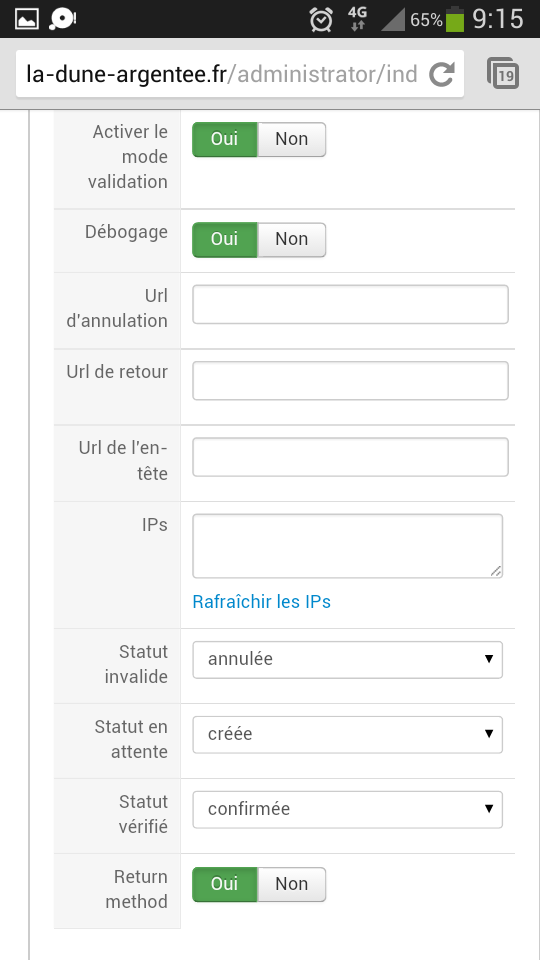The height and width of the screenshot is (960, 540).
Task: Tap the disc notification icon in status bar
Action: point(62,20)
